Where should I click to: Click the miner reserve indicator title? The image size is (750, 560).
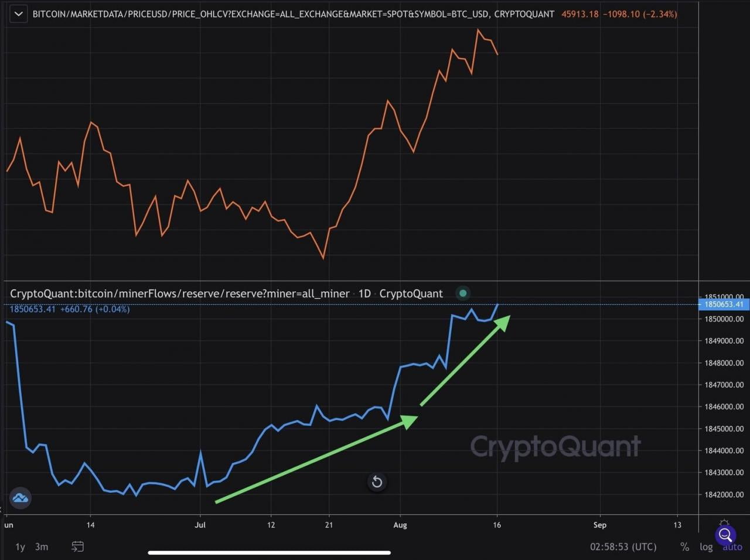tap(179, 293)
